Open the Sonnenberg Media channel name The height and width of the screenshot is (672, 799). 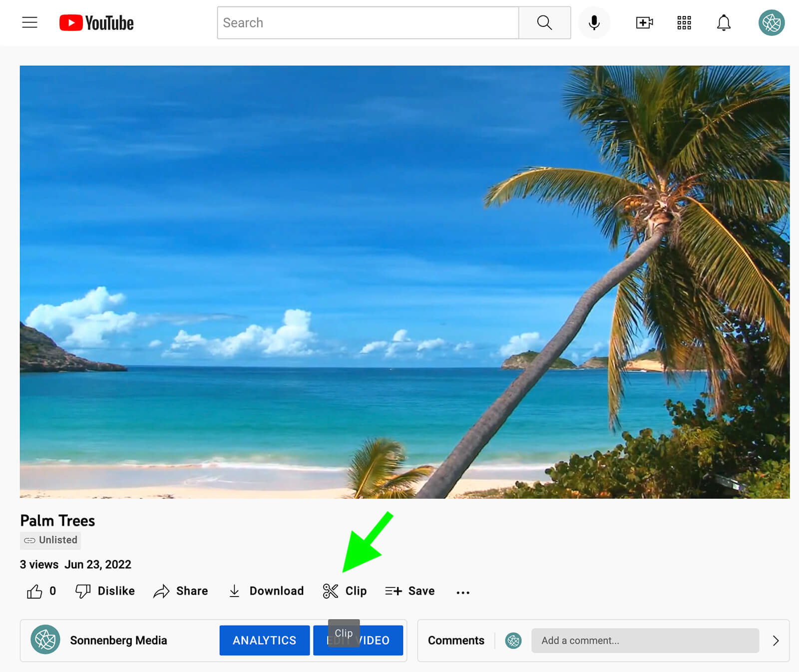coord(118,640)
